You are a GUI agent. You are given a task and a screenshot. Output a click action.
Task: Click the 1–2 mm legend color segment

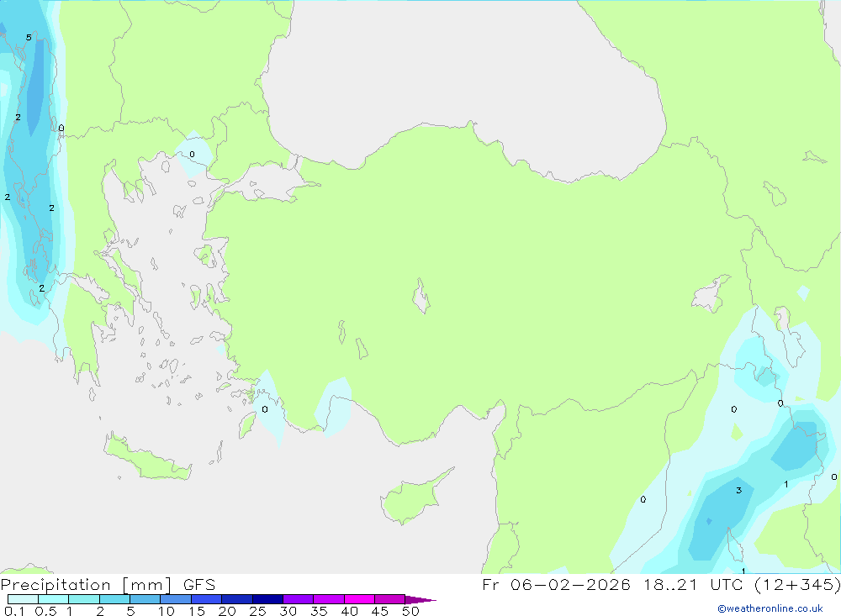point(84,599)
